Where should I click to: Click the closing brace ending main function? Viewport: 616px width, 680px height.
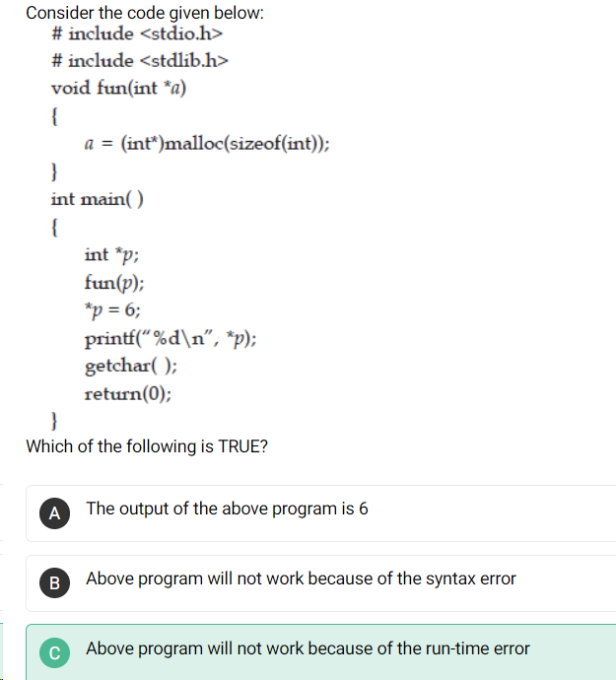(x=54, y=421)
